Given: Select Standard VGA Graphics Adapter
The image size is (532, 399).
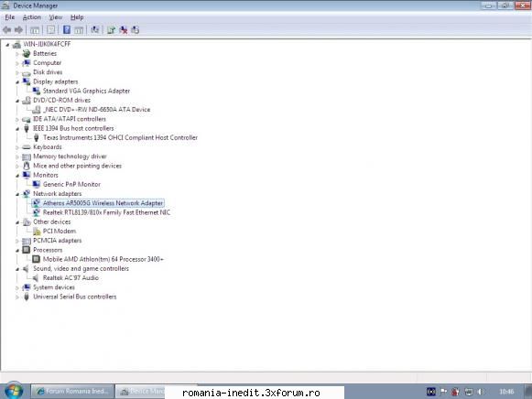Looking at the screenshot, I should (86, 91).
